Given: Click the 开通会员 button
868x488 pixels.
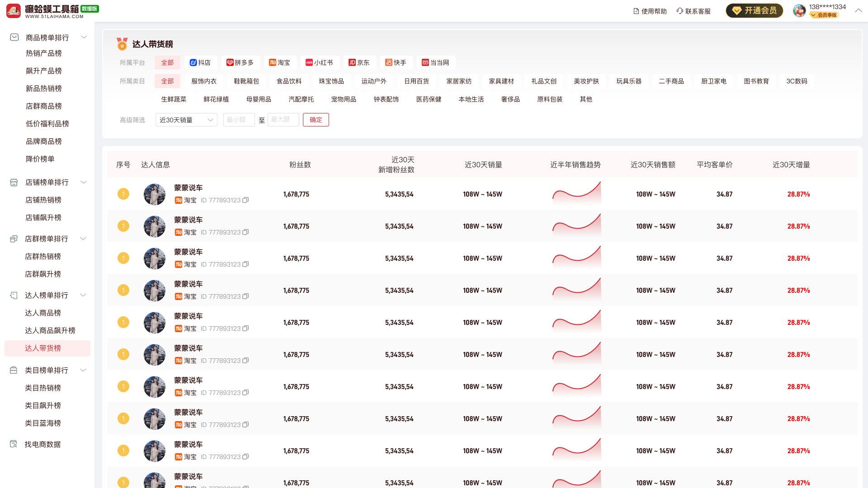Looking at the screenshot, I should (x=754, y=11).
